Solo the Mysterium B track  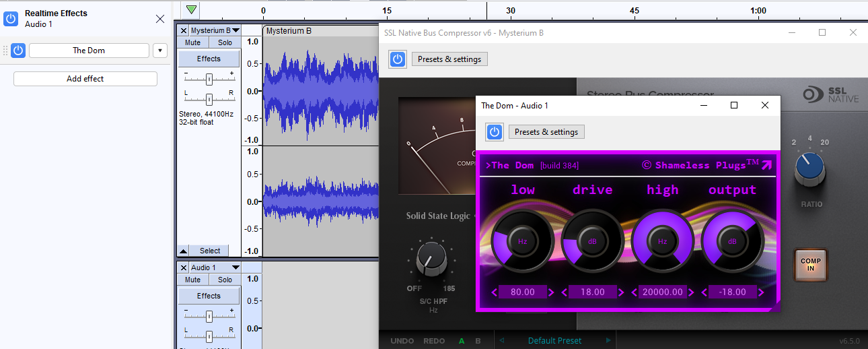coord(225,42)
